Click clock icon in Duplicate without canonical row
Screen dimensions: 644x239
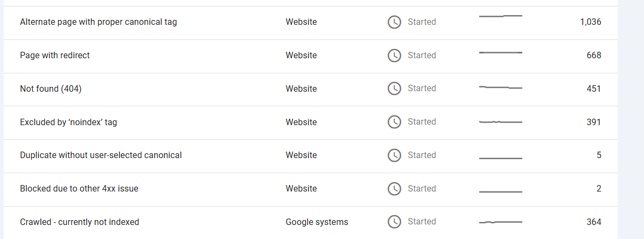pyautogui.click(x=394, y=155)
